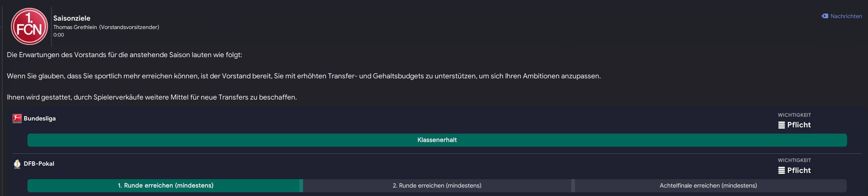The image size is (868, 196).
Task: Click the Saisonziele message title
Action: click(x=72, y=18)
